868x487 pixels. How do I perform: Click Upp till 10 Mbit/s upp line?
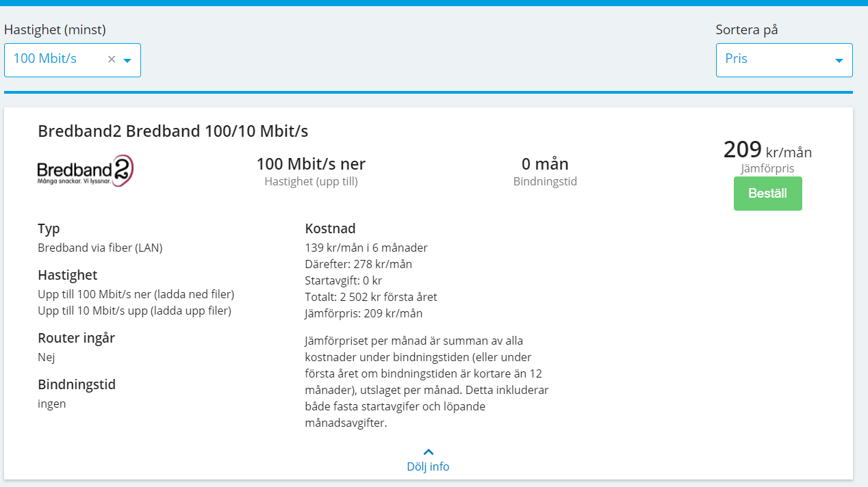point(134,311)
